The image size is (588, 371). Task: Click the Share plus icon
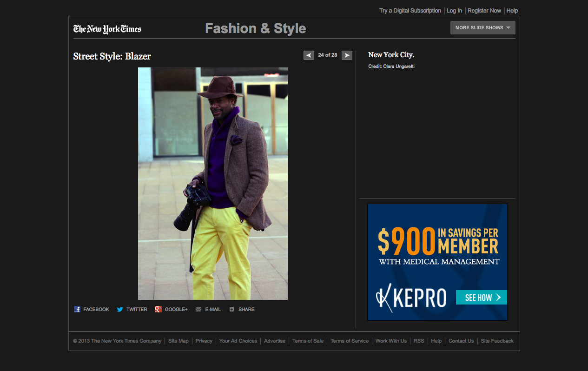(x=231, y=309)
